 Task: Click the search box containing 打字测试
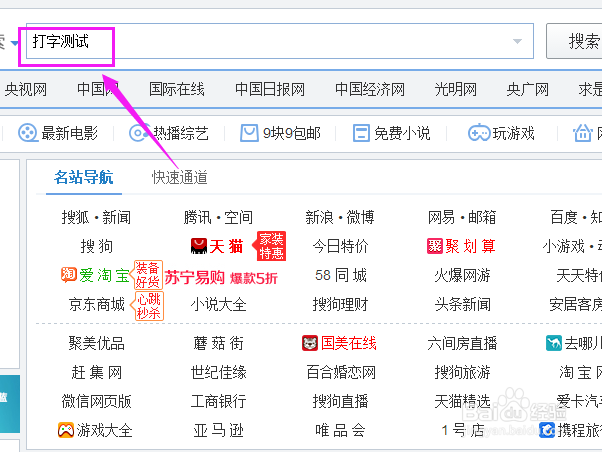[x=280, y=41]
